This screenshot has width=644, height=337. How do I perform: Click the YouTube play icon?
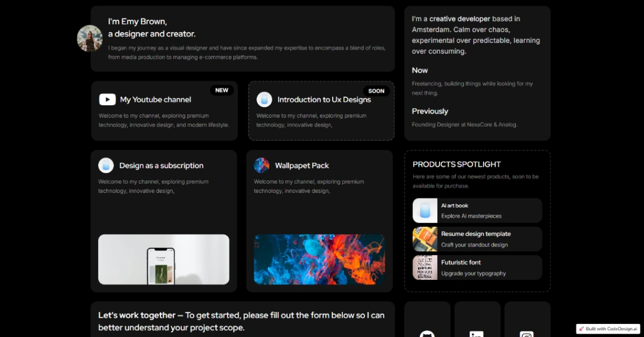pos(107,100)
